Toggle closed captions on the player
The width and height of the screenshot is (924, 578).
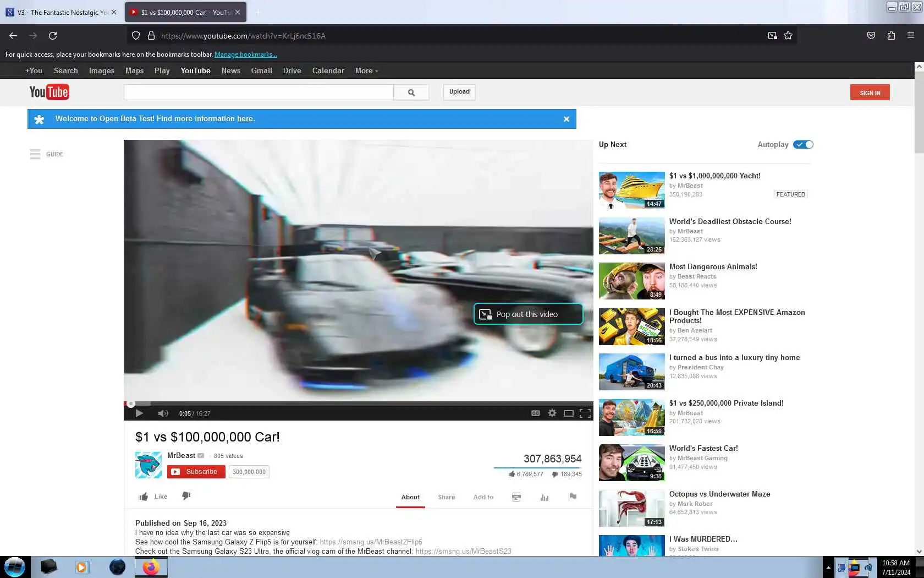coord(535,413)
